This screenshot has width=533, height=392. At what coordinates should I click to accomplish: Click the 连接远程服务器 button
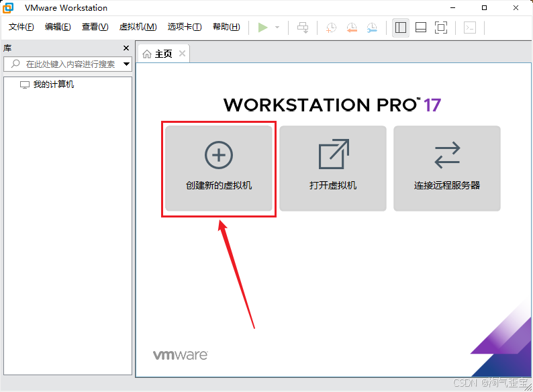click(x=447, y=168)
